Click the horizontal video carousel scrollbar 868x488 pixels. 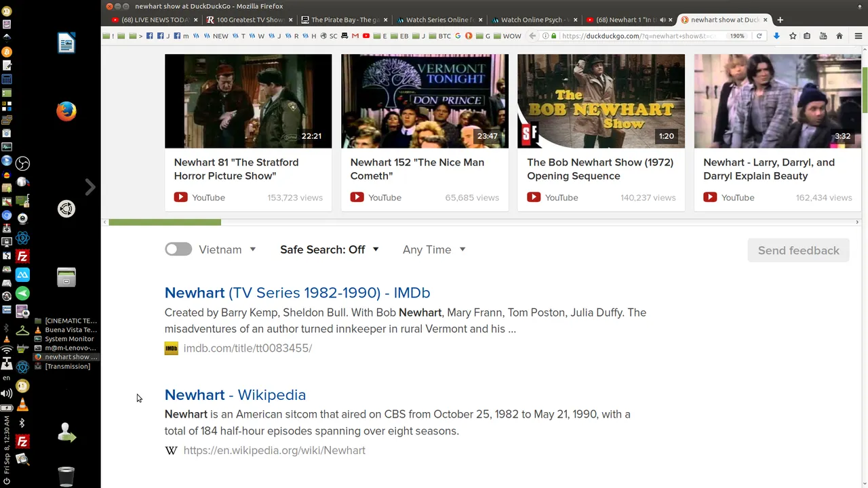click(x=165, y=222)
